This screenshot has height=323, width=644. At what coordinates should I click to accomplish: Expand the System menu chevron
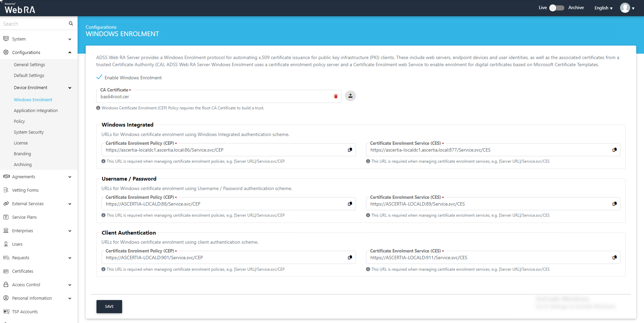point(70,39)
